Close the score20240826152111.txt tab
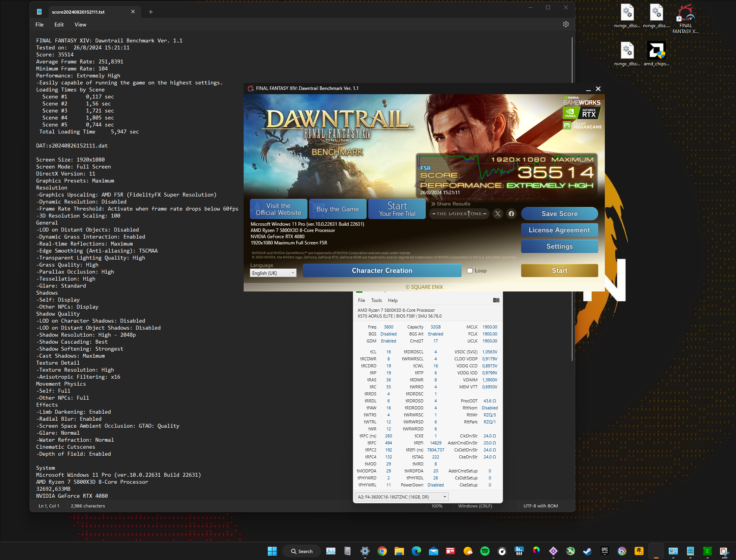736x560 pixels. tap(133, 12)
